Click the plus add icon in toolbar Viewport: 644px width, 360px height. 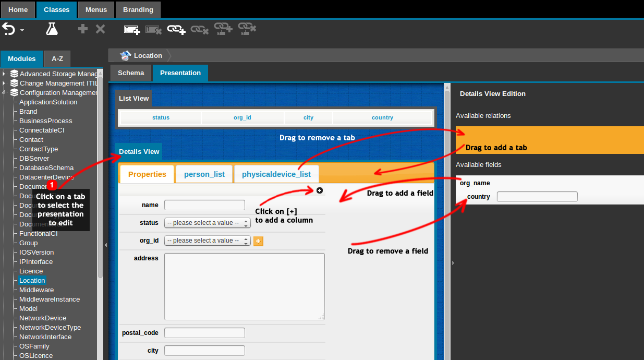click(x=83, y=29)
